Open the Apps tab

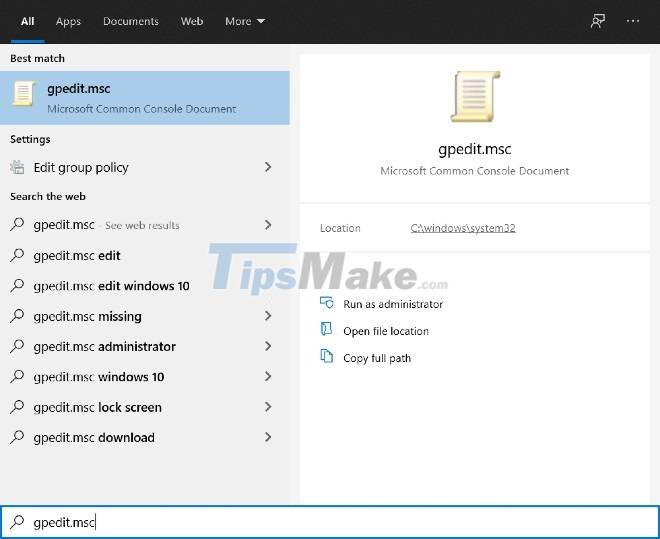(68, 21)
